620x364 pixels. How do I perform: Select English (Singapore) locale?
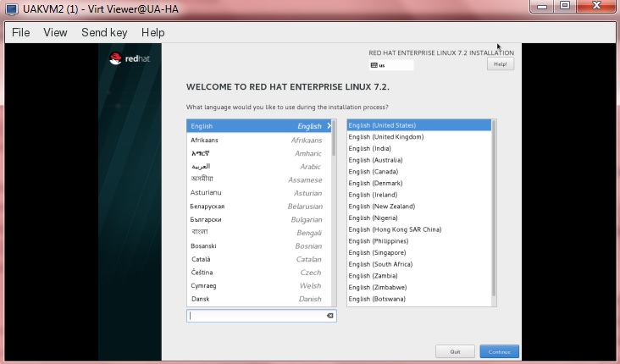(419, 252)
